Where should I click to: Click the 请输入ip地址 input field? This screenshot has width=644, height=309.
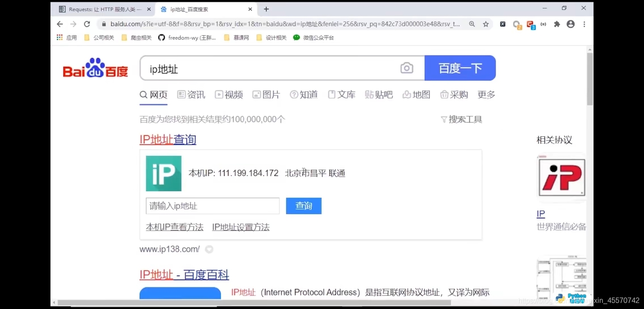[x=212, y=206]
